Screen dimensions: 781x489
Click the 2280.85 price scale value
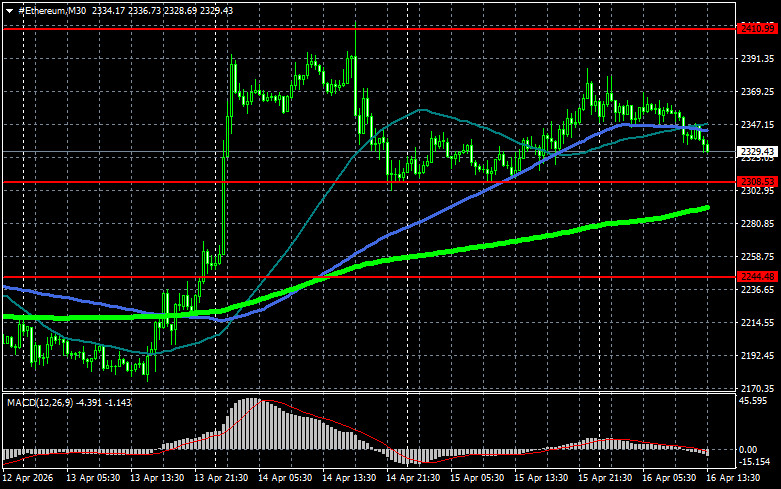[758, 224]
